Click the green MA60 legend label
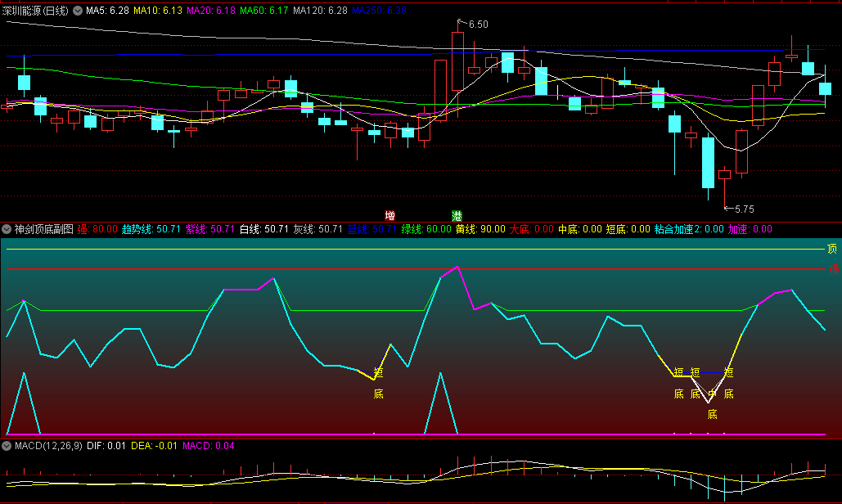Image resolution: width=842 pixels, height=504 pixels. pyautogui.click(x=264, y=11)
